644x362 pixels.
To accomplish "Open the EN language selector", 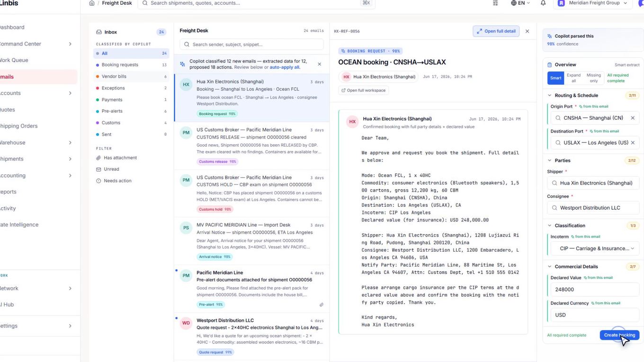I will pyautogui.click(x=520, y=3).
